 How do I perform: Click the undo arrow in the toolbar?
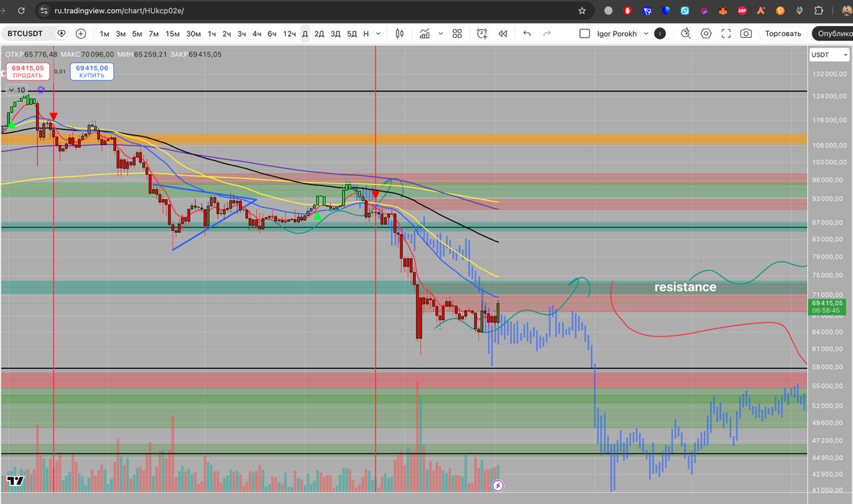coord(527,34)
